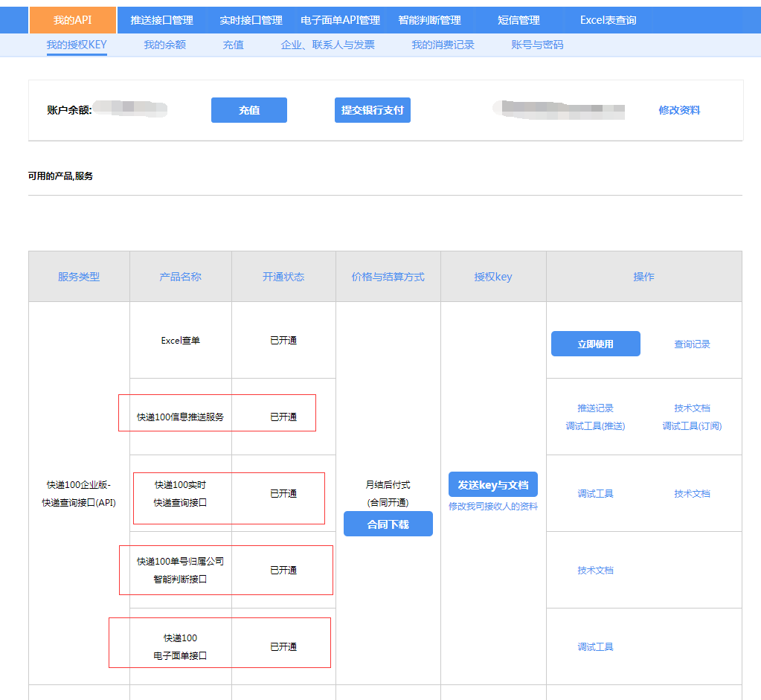Open 技术文档 for 智能判断接口
Viewport: 761px width, 700px height.
click(x=596, y=570)
